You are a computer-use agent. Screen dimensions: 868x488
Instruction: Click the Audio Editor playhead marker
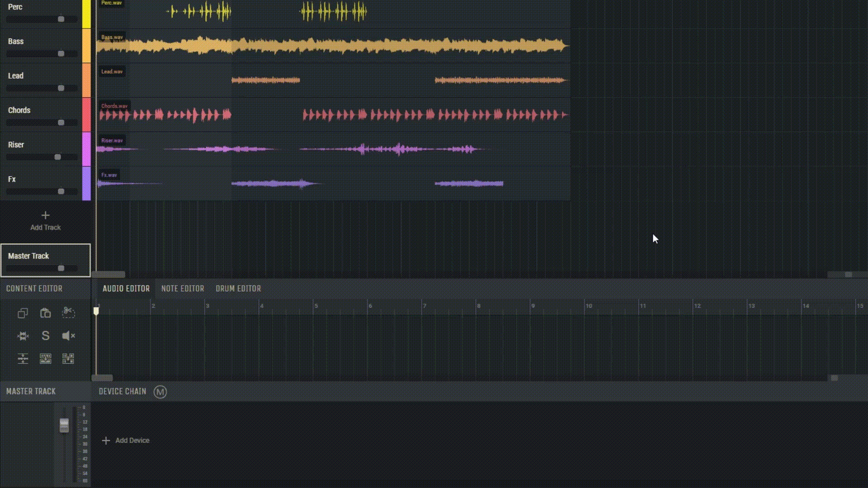(x=96, y=311)
